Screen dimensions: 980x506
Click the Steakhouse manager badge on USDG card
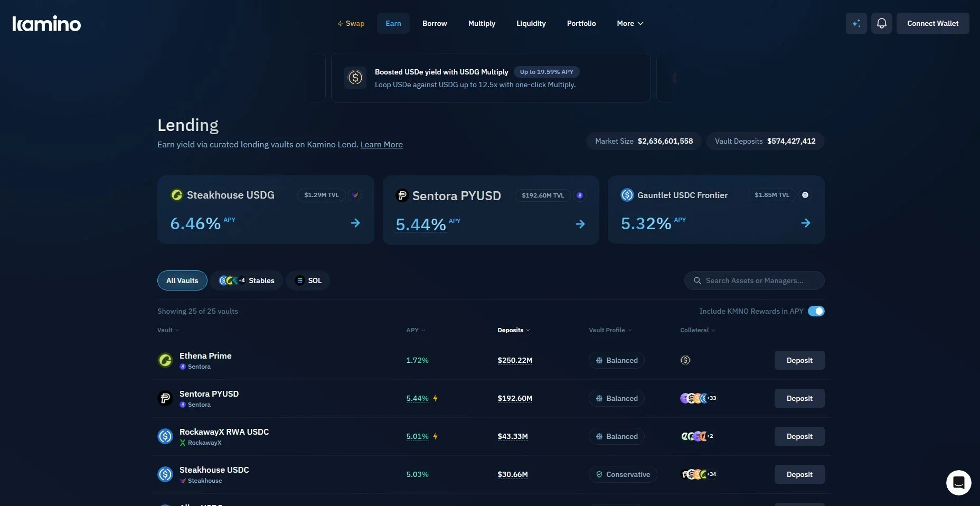(x=355, y=195)
